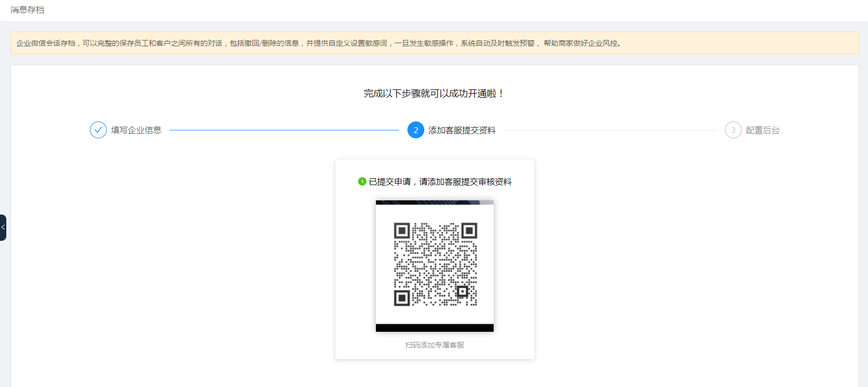Click the 消息存档 page title

point(27,9)
